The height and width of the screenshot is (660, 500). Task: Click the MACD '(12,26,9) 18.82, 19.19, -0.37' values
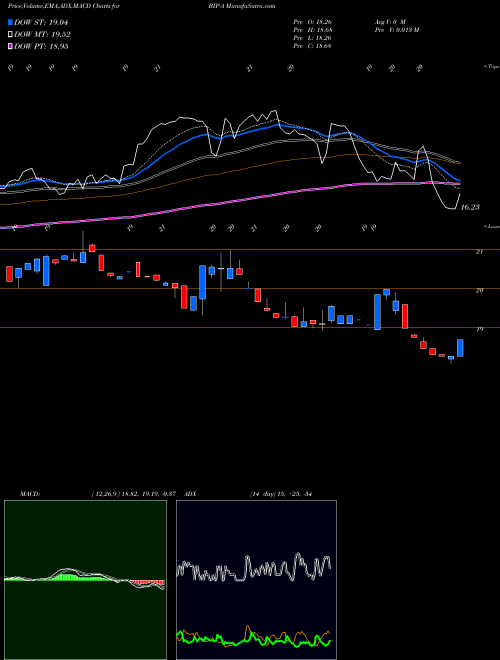[136, 494]
